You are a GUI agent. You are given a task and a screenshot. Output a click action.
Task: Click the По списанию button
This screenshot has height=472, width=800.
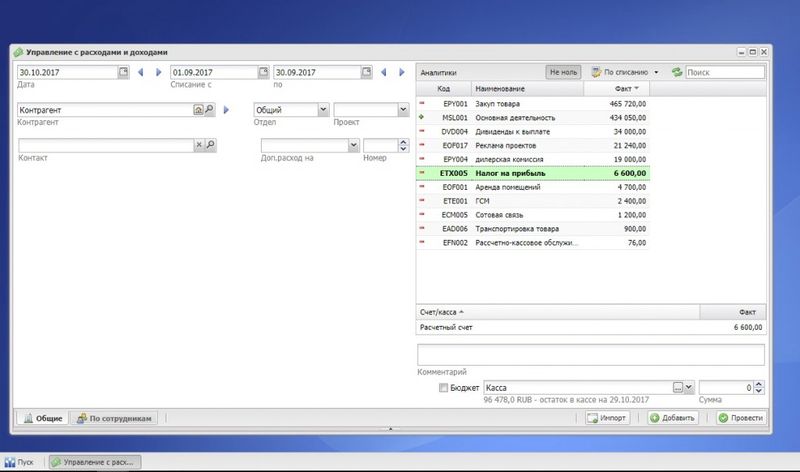pos(620,72)
